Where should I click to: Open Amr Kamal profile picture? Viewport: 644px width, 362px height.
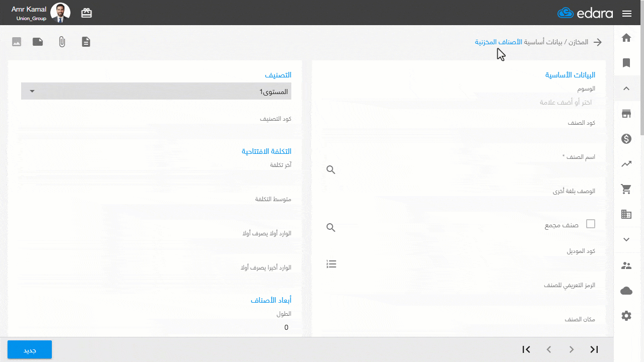pyautogui.click(x=61, y=13)
